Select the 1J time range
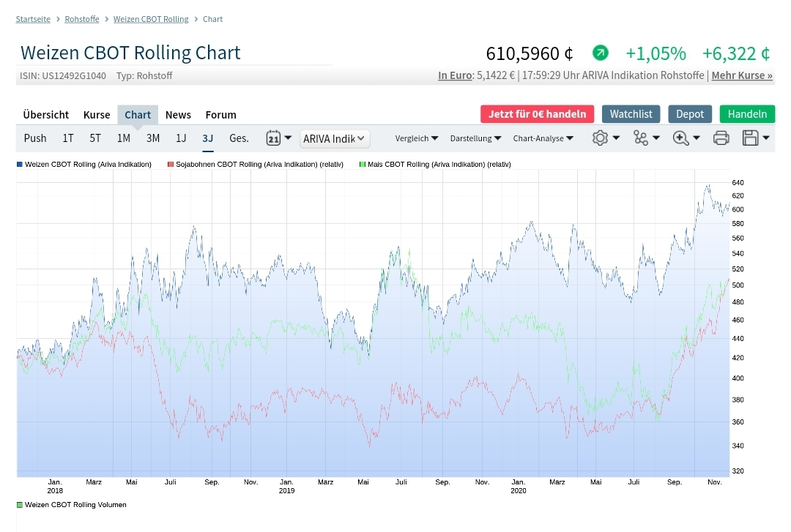The width and height of the screenshot is (791, 532). pos(181,138)
